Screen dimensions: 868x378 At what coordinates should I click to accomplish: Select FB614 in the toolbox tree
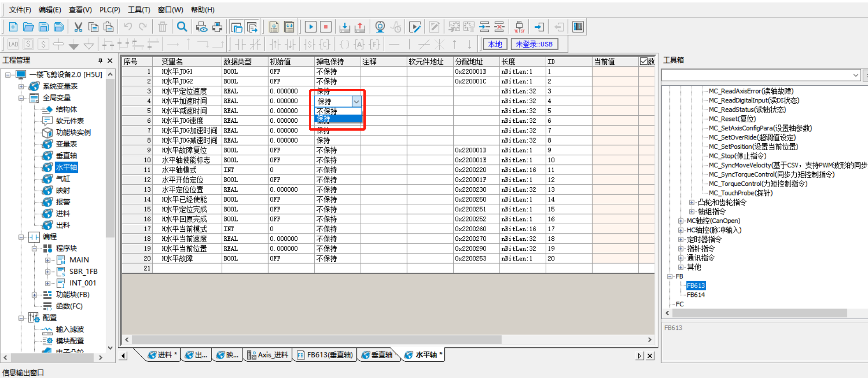(696, 295)
